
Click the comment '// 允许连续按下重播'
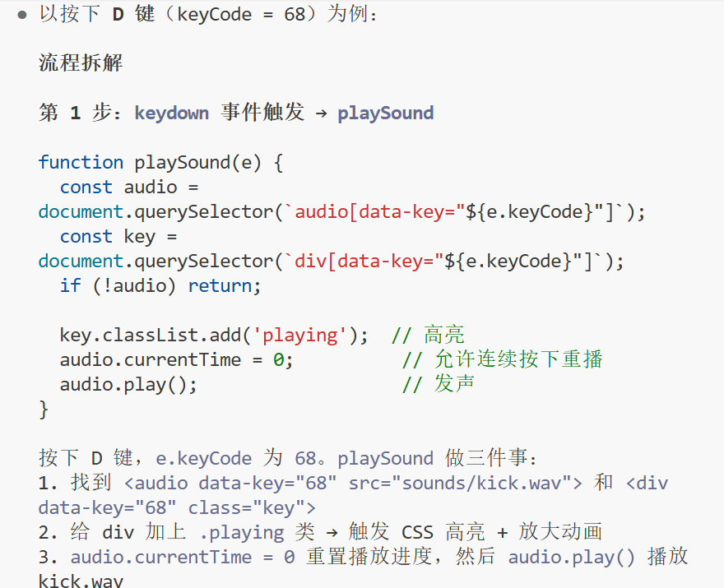click(x=503, y=359)
